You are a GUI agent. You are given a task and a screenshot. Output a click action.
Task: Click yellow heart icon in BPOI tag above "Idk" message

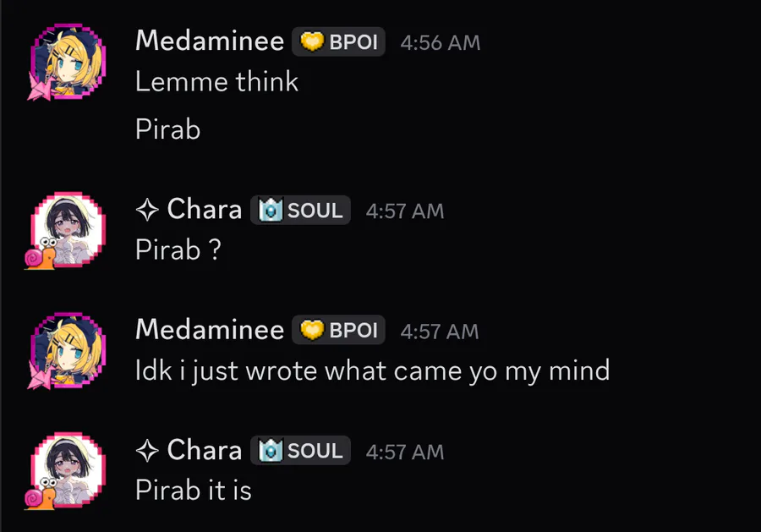coord(312,331)
